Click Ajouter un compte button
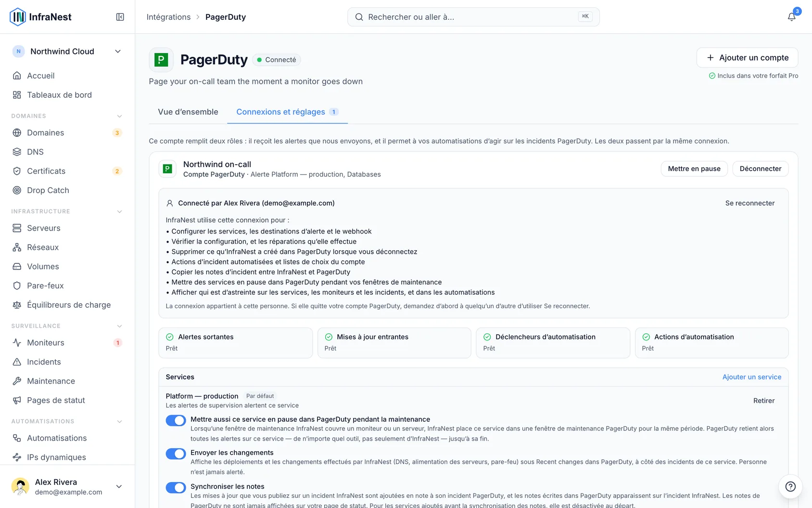The image size is (812, 508). (x=747, y=58)
